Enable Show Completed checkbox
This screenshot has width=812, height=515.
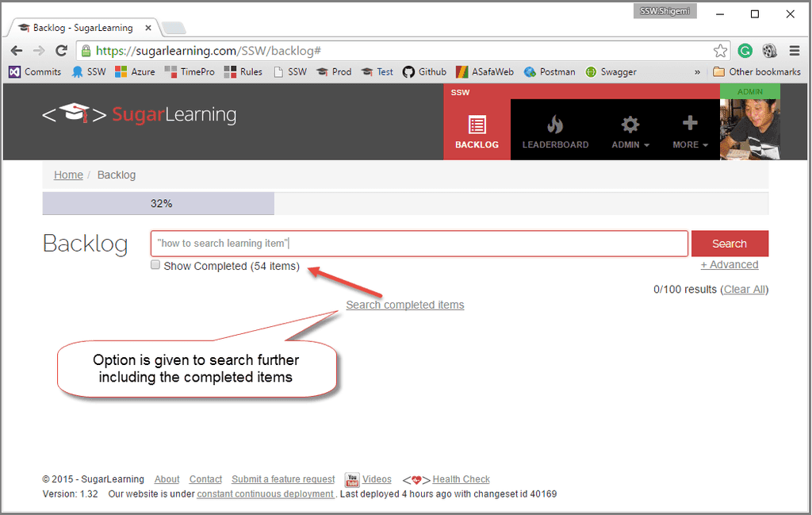(156, 266)
